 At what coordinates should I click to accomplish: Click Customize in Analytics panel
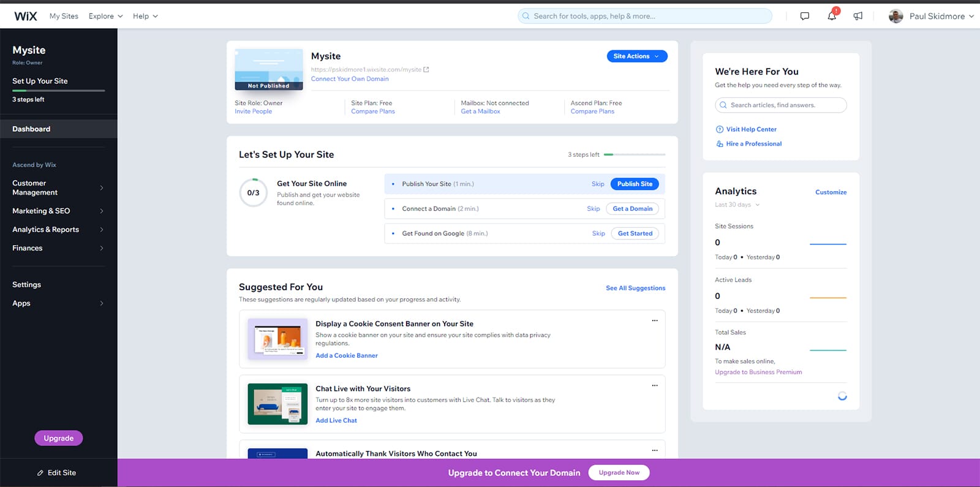[x=831, y=192]
